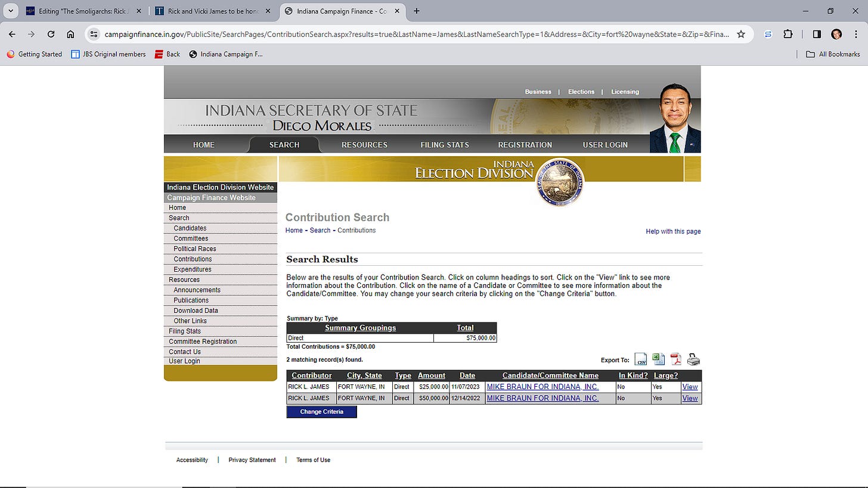Select the SEARCH navigation tab

[284, 145]
